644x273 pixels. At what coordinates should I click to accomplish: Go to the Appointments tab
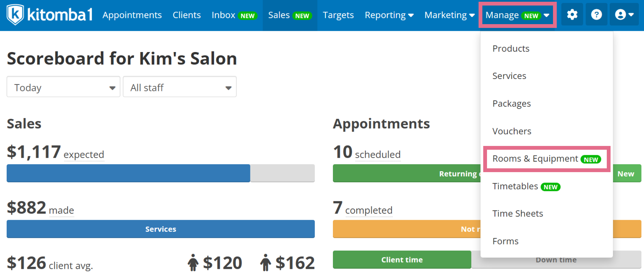pyautogui.click(x=132, y=15)
